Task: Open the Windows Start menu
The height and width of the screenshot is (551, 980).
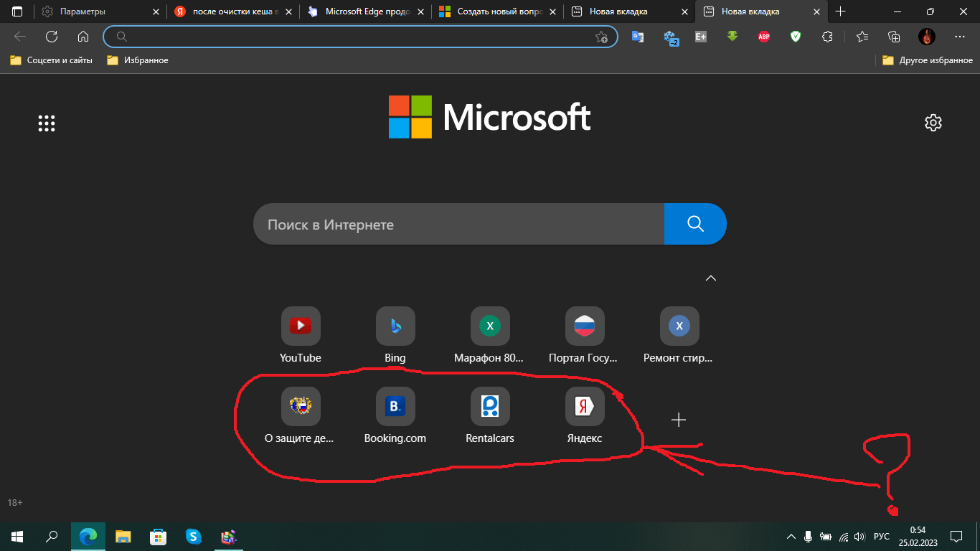Action: (x=17, y=536)
